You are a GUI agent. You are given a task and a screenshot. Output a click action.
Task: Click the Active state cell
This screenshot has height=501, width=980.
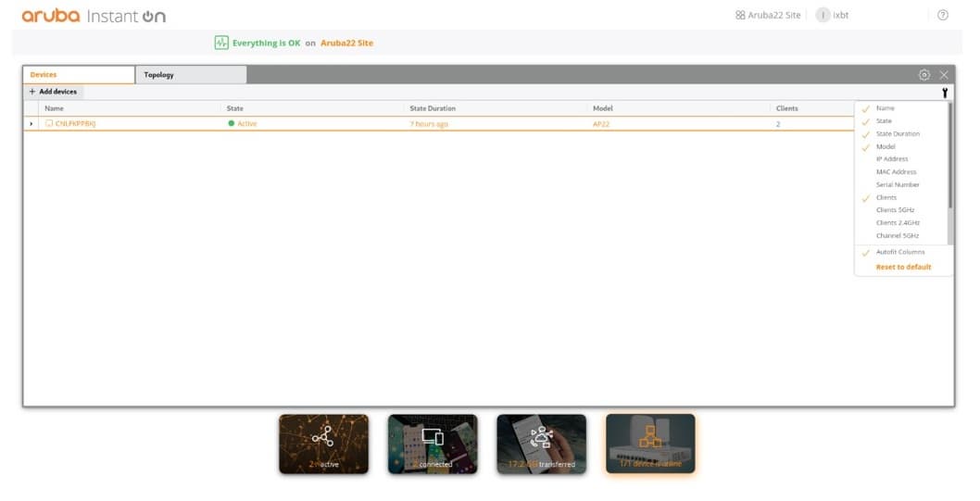coord(243,124)
